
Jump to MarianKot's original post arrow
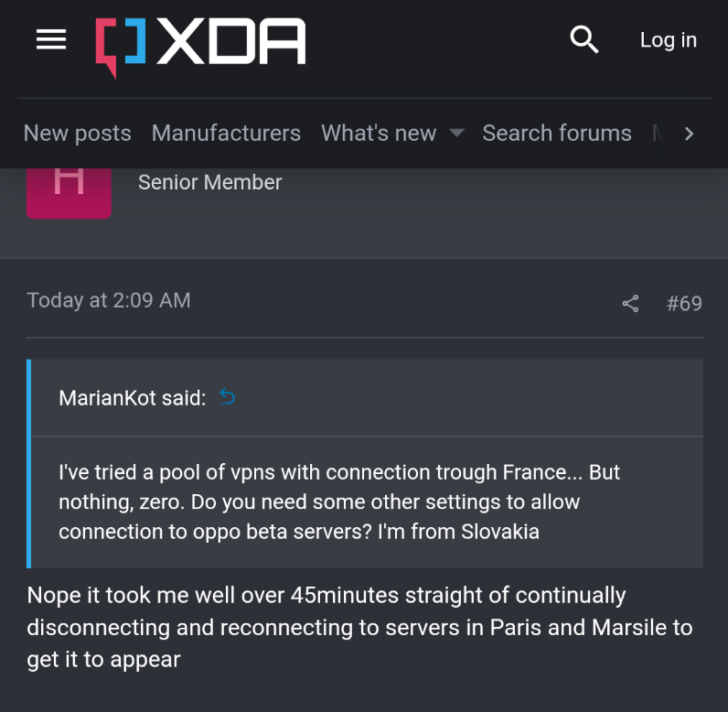[228, 397]
